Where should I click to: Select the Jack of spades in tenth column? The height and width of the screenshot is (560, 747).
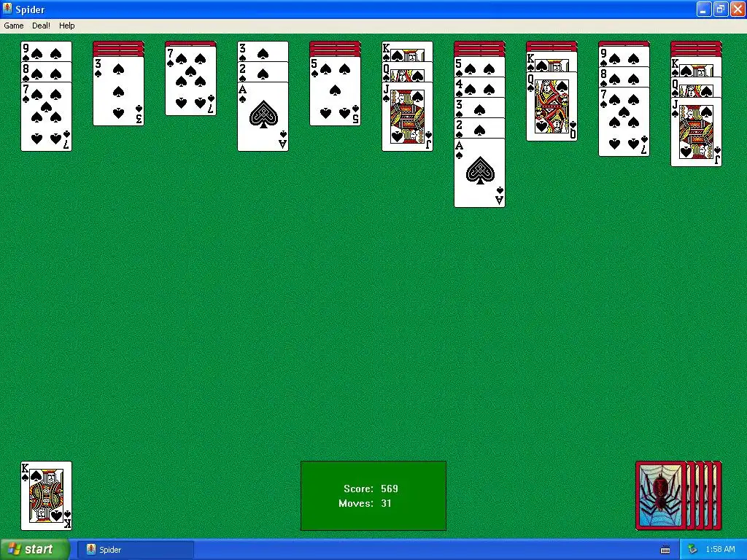697,132
